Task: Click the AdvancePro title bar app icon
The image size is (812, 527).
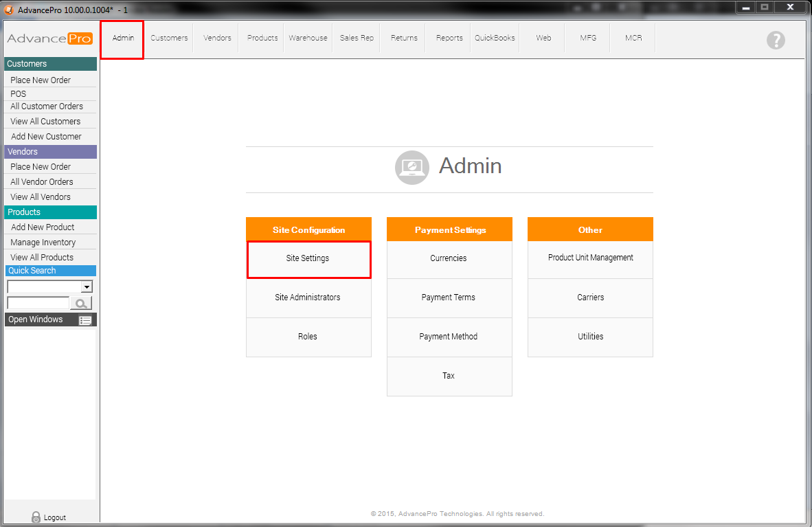Action: coord(9,10)
